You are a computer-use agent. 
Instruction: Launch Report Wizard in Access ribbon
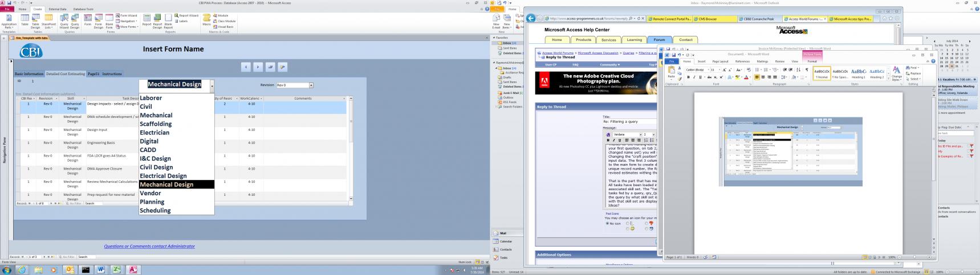pyautogui.click(x=186, y=15)
